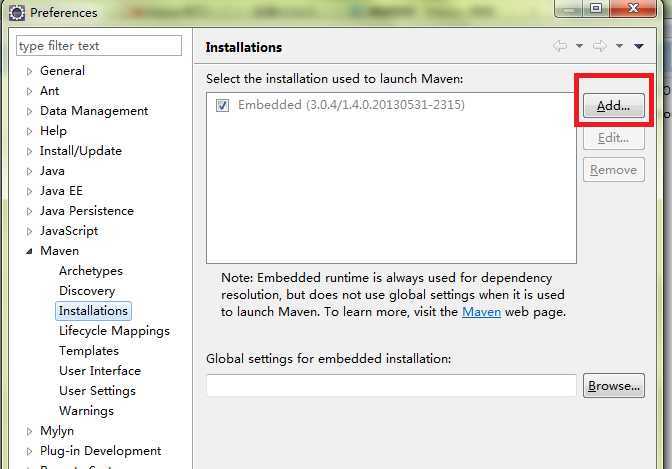Open the preferences page view menu triangle
This screenshot has width=672, height=469.
(639, 46)
